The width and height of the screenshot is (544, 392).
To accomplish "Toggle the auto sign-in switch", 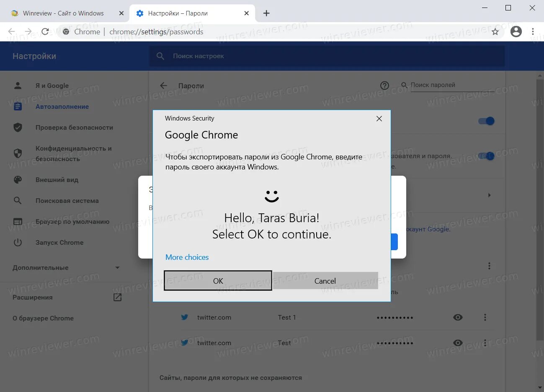I will click(486, 156).
